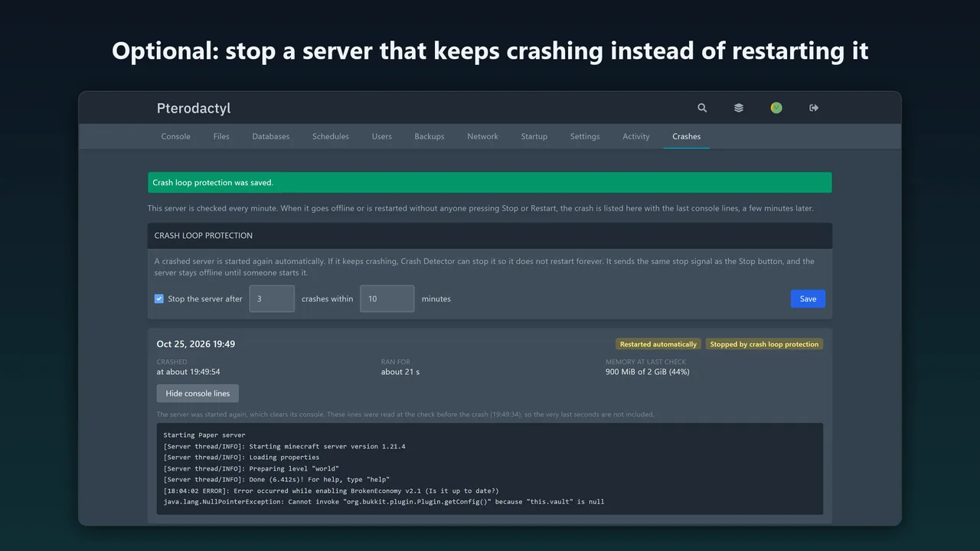Click the CRASH LOOP PROTECTION section header
Screen dimensions: 980x551
pyautogui.click(x=490, y=236)
